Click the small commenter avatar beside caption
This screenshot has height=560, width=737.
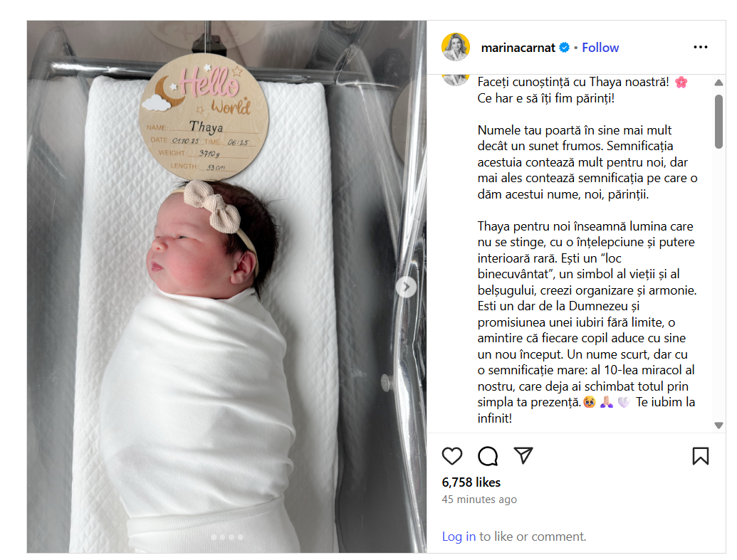click(x=456, y=80)
